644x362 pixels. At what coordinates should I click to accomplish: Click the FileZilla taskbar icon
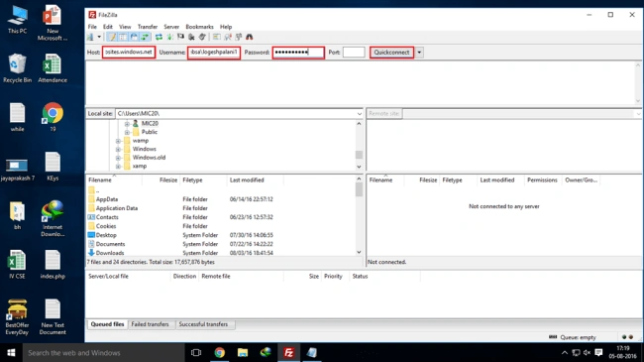tap(288, 352)
